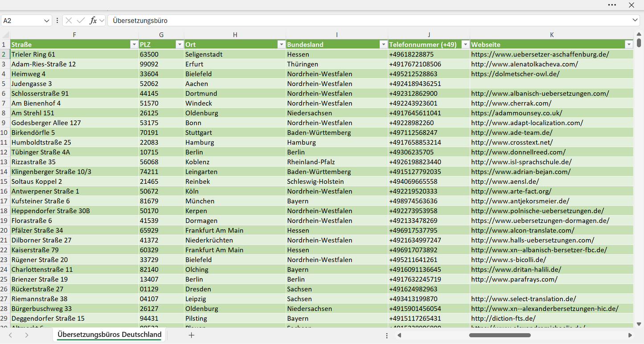Select the Stuttgart cell
This screenshot has height=344, width=644.
[235, 133]
